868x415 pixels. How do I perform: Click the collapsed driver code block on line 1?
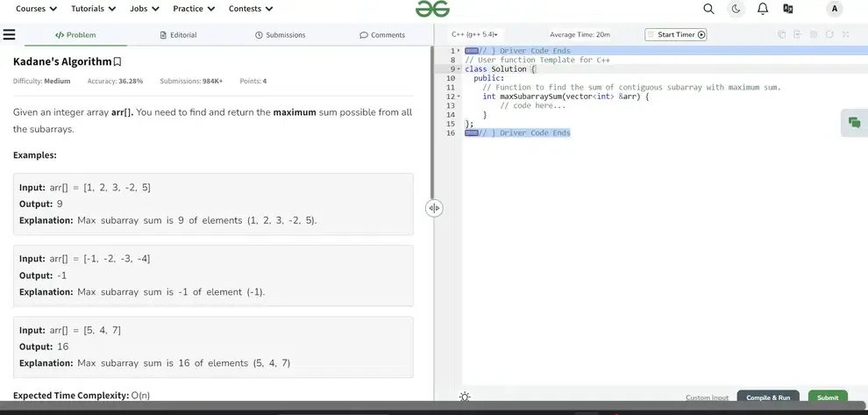coord(472,51)
